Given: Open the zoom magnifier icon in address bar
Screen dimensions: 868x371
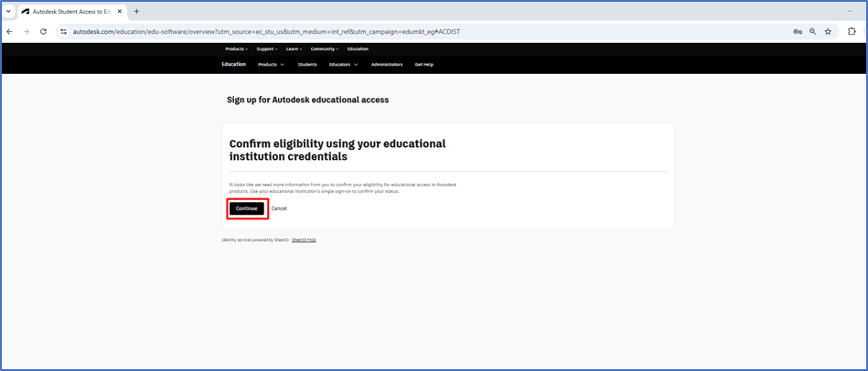Looking at the screenshot, I should (812, 31).
